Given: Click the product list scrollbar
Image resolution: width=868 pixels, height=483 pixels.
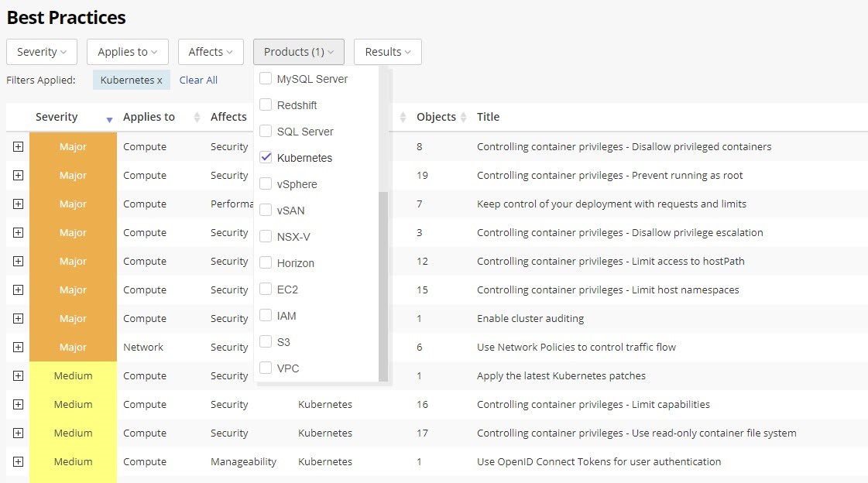Looking at the screenshot, I should click(383, 286).
